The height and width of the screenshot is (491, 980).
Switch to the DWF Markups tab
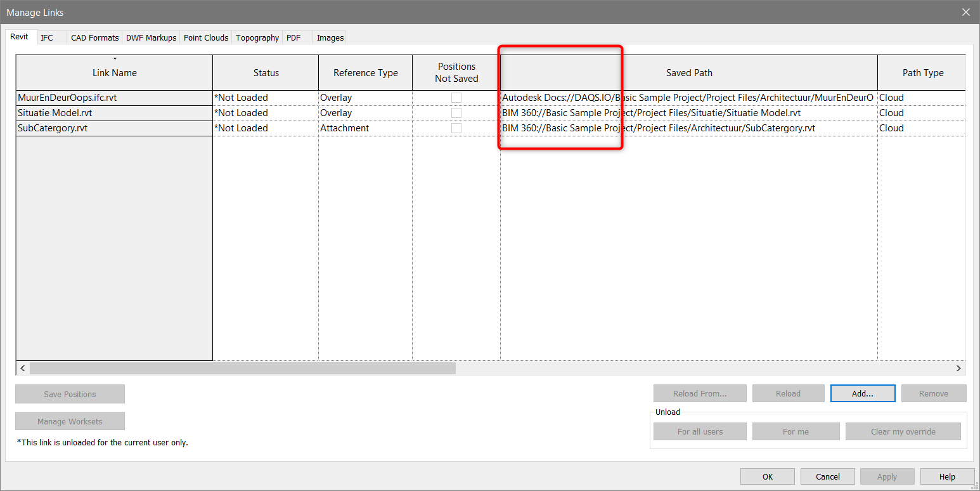pos(151,37)
